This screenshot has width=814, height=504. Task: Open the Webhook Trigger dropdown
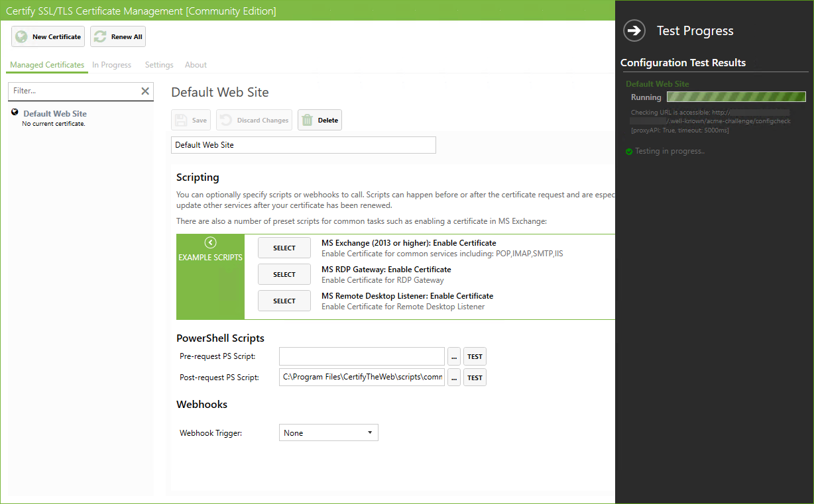click(x=329, y=432)
